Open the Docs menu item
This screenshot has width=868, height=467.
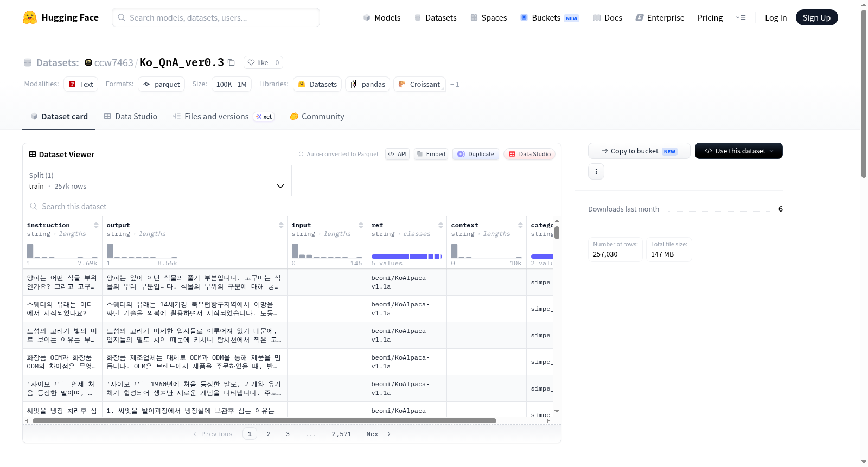tap(608, 17)
